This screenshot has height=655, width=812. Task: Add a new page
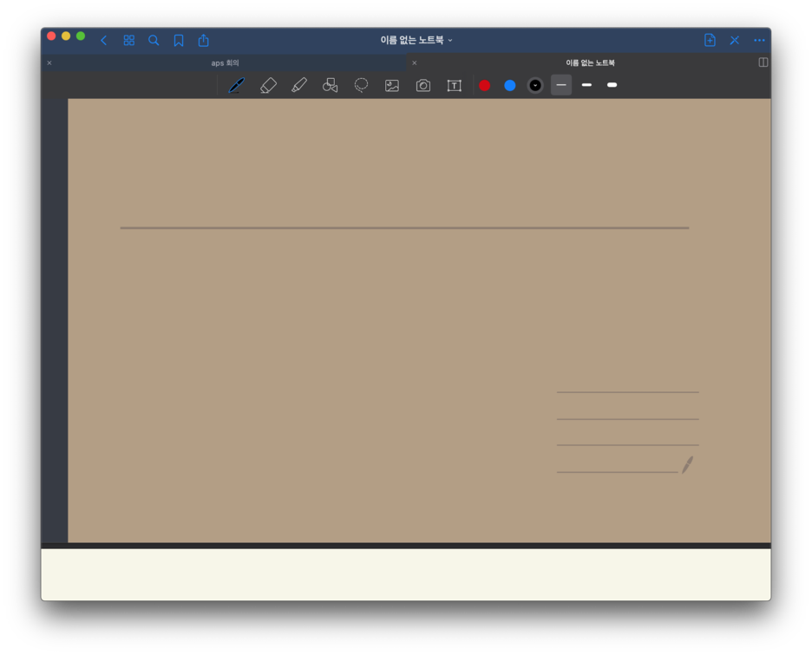click(x=710, y=40)
